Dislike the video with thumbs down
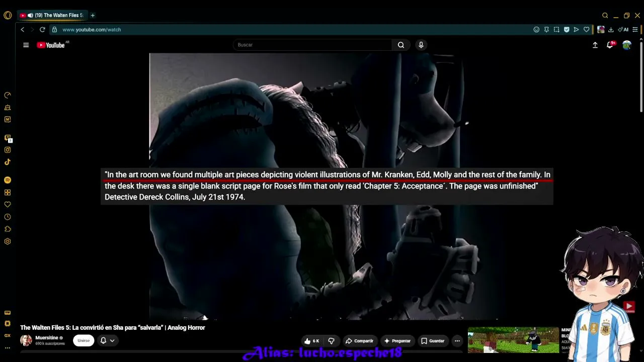 click(331, 341)
